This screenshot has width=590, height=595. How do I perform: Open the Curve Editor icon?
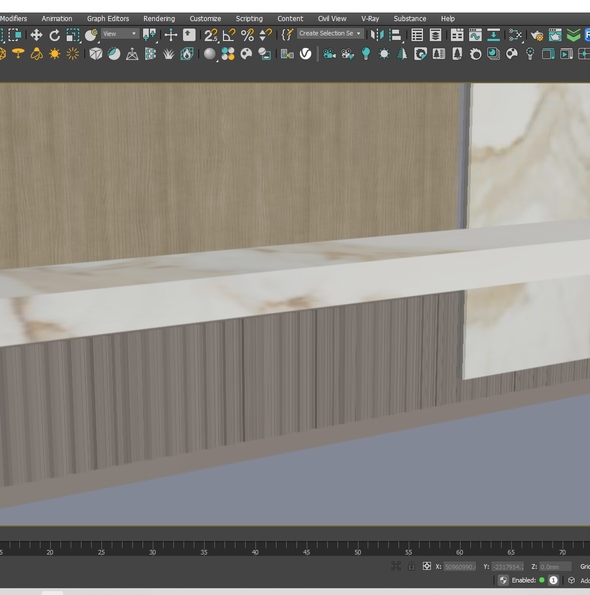pos(475,35)
